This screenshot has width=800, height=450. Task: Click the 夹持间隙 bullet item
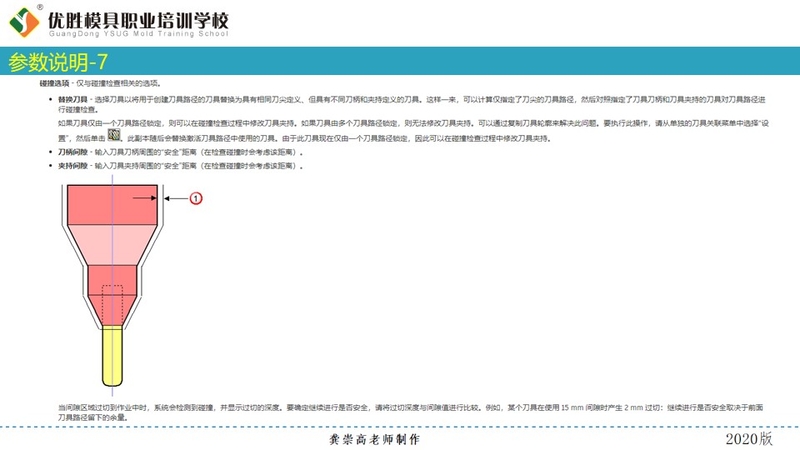74,164
